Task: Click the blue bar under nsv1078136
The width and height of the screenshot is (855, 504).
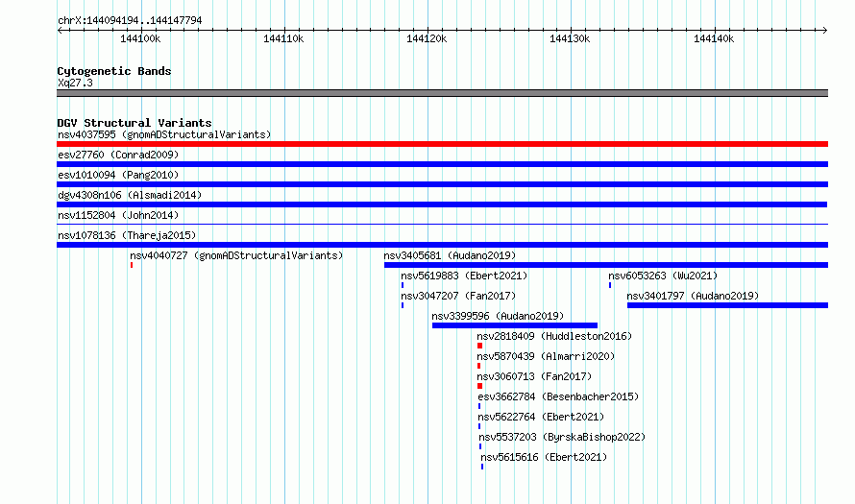Action: coord(442,245)
